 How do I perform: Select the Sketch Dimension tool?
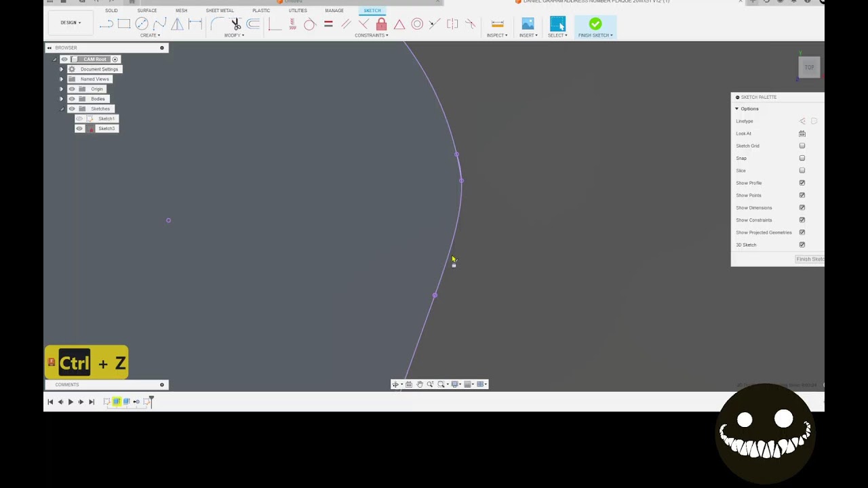[x=195, y=24]
